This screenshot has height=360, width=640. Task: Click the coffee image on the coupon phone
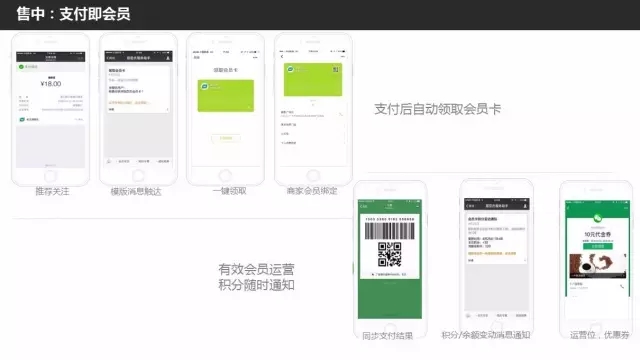tap(598, 265)
